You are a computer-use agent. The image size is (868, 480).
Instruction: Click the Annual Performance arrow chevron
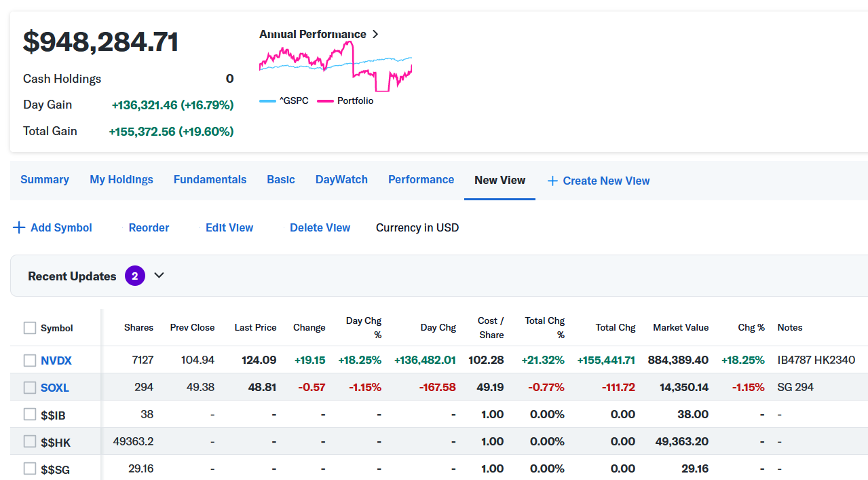pyautogui.click(x=376, y=34)
